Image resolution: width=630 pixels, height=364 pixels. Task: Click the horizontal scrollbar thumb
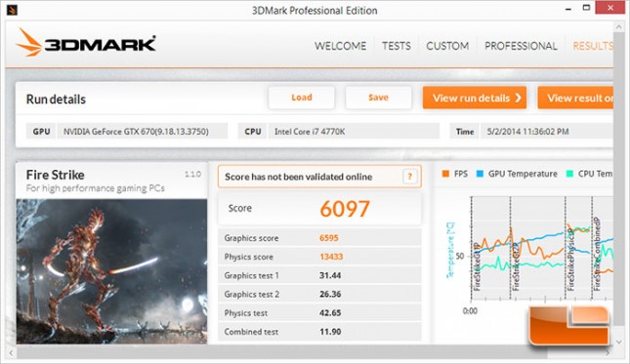281,353
